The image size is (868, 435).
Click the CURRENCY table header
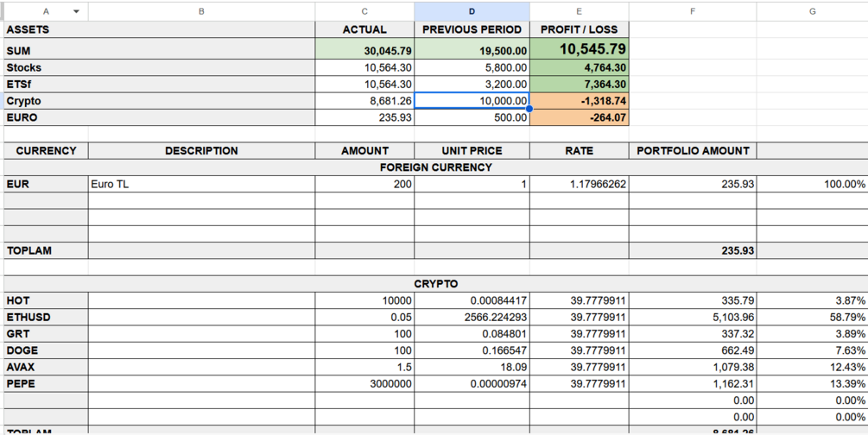pyautogui.click(x=46, y=150)
